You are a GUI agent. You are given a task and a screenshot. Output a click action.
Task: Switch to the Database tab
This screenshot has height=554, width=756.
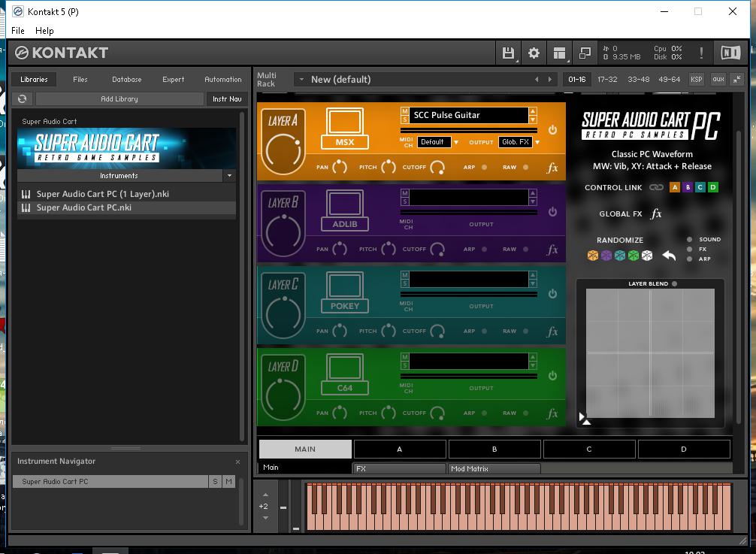click(x=127, y=79)
